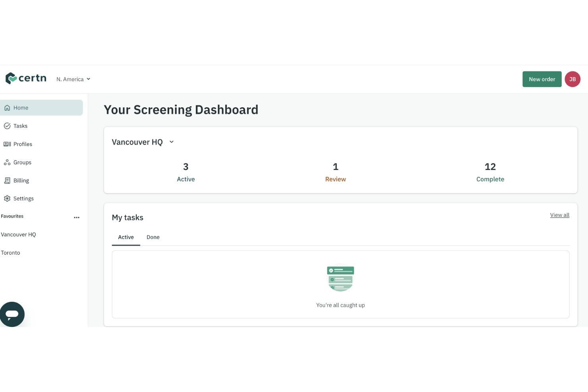Click the Settings gear icon
Screen dimensions: 588x392
(x=7, y=199)
